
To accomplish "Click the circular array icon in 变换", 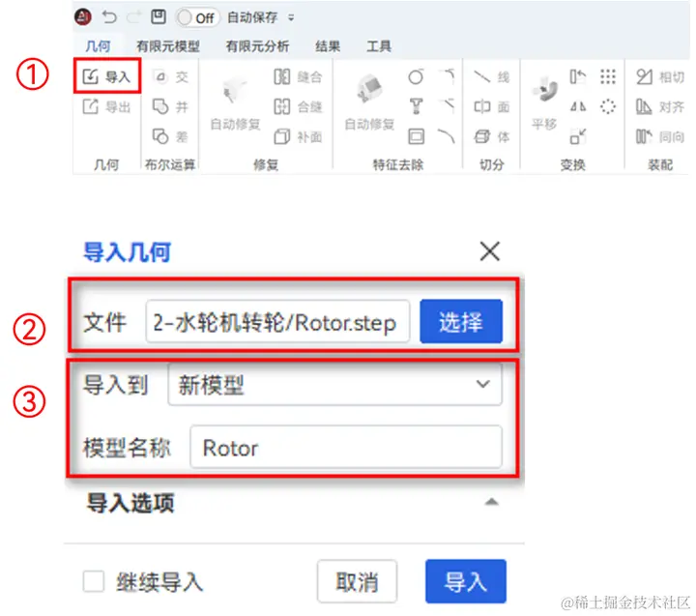I will point(608,106).
